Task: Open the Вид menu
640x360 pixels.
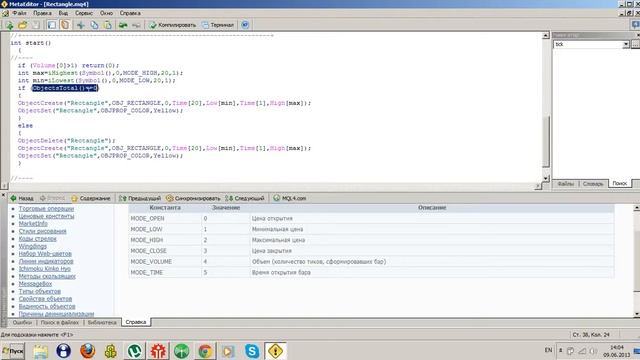Action: 63,13
